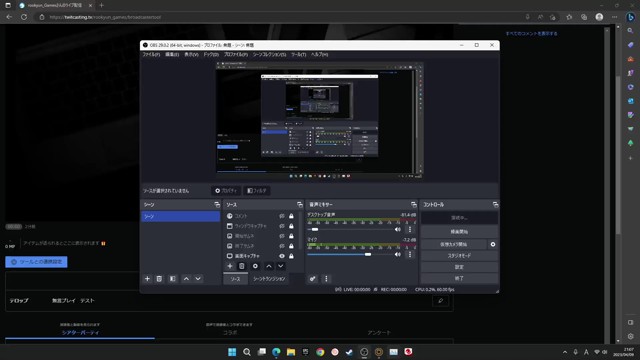Open the ファイル menu in OBS
640x360 pixels.
point(151,54)
